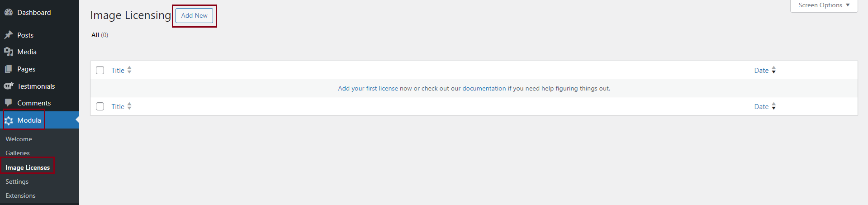
Task: Click the Testimonials sidebar icon
Action: [x=8, y=86]
